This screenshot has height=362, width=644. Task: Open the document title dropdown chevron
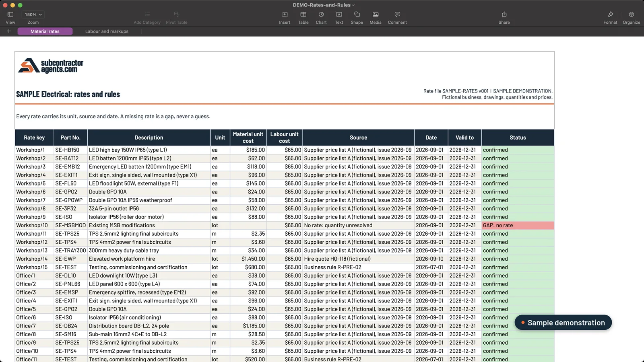coord(353,5)
